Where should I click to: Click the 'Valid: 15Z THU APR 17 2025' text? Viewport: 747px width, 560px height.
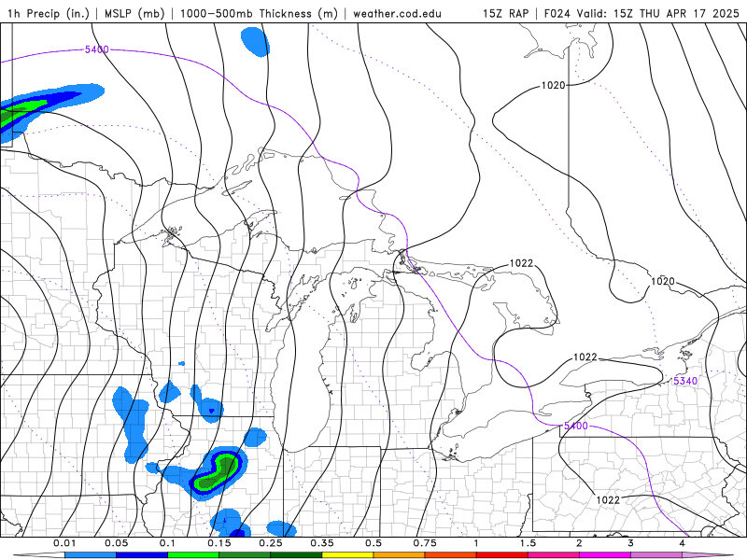pos(658,13)
